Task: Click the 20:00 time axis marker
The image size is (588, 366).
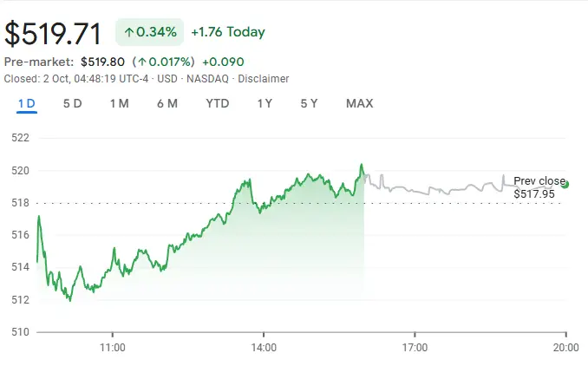Action: tap(565, 347)
